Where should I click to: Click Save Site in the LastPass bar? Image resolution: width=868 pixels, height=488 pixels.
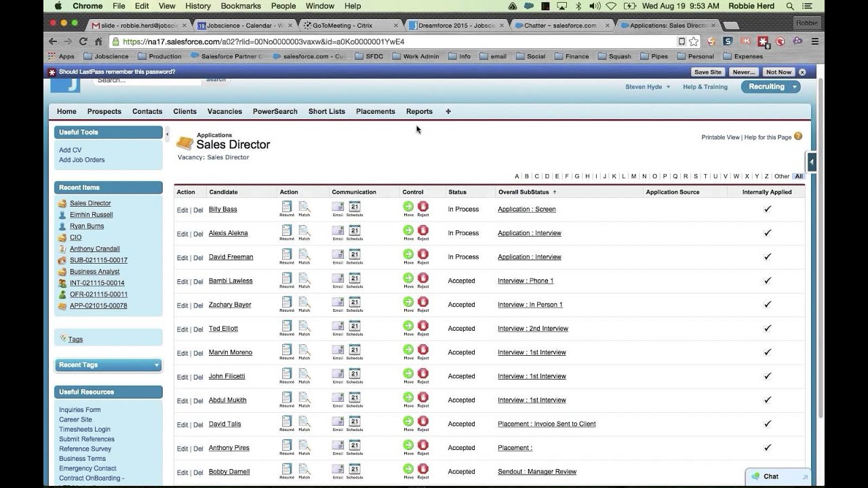tap(708, 72)
